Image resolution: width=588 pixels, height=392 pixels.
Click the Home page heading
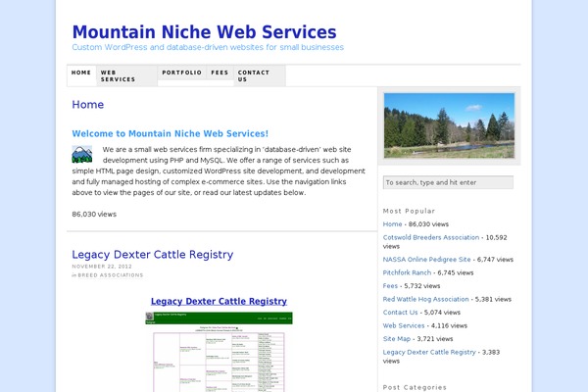[x=88, y=104]
